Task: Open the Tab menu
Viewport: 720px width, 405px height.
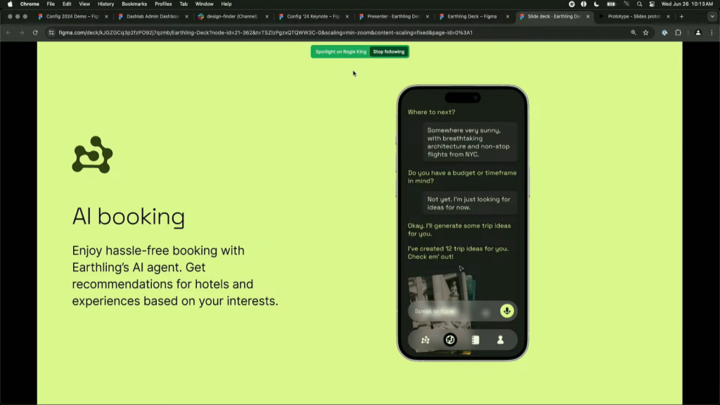Action: (184, 4)
